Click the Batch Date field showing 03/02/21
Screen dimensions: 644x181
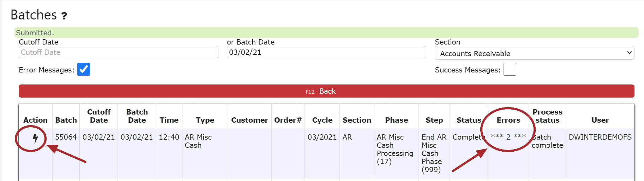(x=326, y=52)
